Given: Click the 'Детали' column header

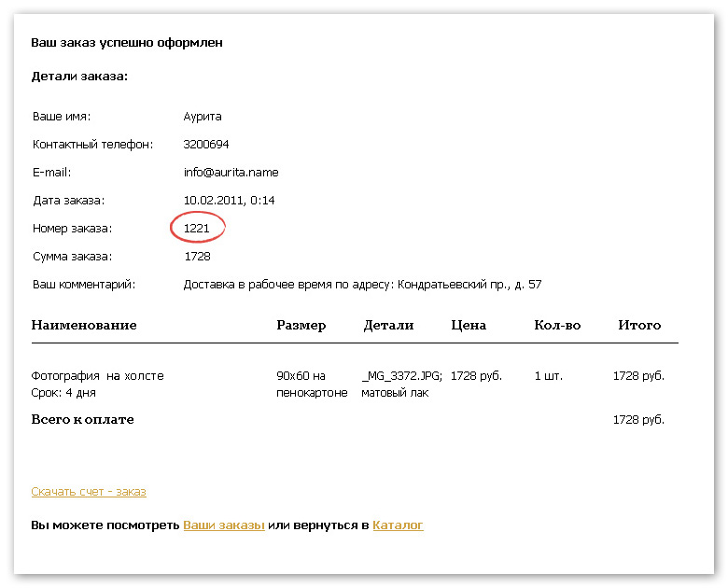Looking at the screenshot, I should (x=388, y=325).
